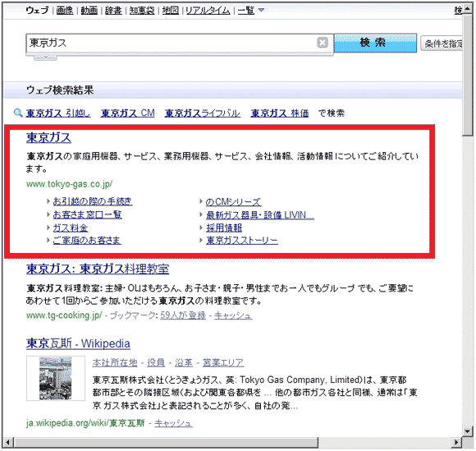476x451 pixels.
Task: Switch to the リアルタイム tab
Action: pyautogui.click(x=208, y=11)
